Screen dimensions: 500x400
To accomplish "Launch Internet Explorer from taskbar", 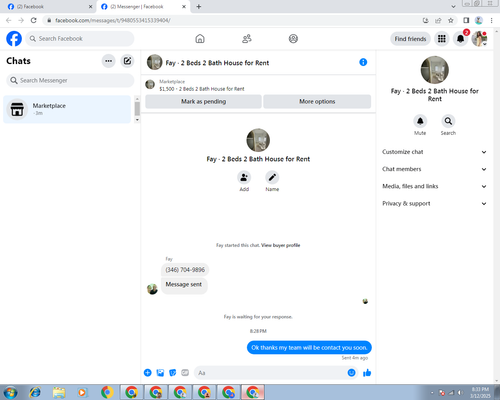I will [x=35, y=392].
